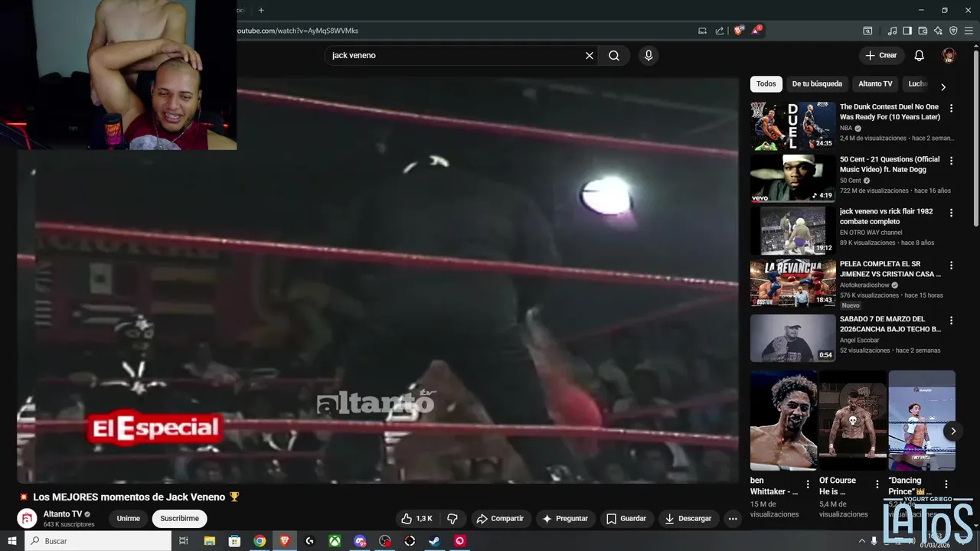The height and width of the screenshot is (551, 980).
Task: Start voice search with the microphone
Action: click(648, 56)
